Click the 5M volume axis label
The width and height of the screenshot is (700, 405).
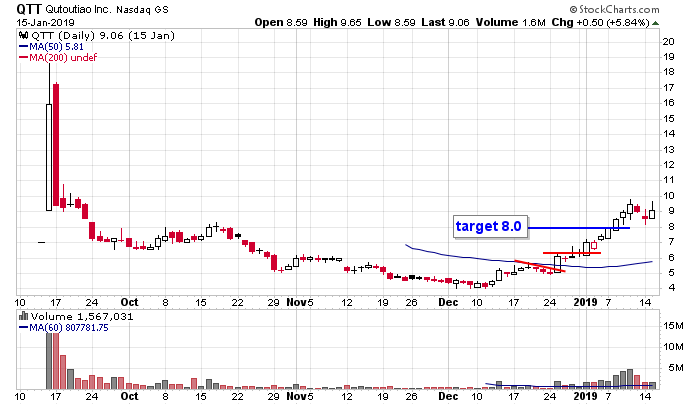coord(676,367)
